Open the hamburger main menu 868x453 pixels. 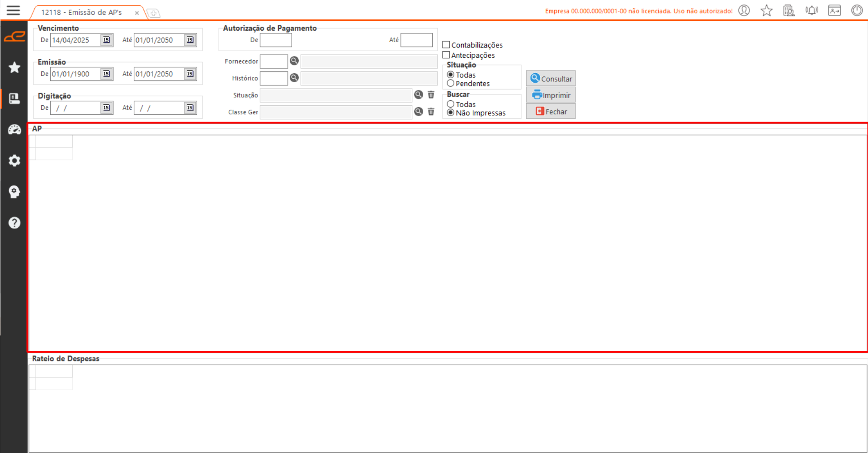coord(13,10)
